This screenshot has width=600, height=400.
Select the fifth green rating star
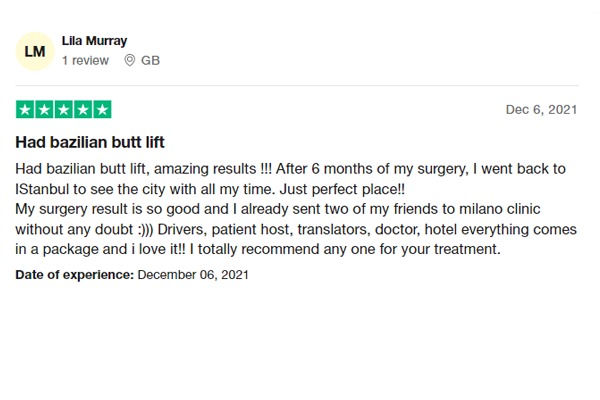point(102,109)
